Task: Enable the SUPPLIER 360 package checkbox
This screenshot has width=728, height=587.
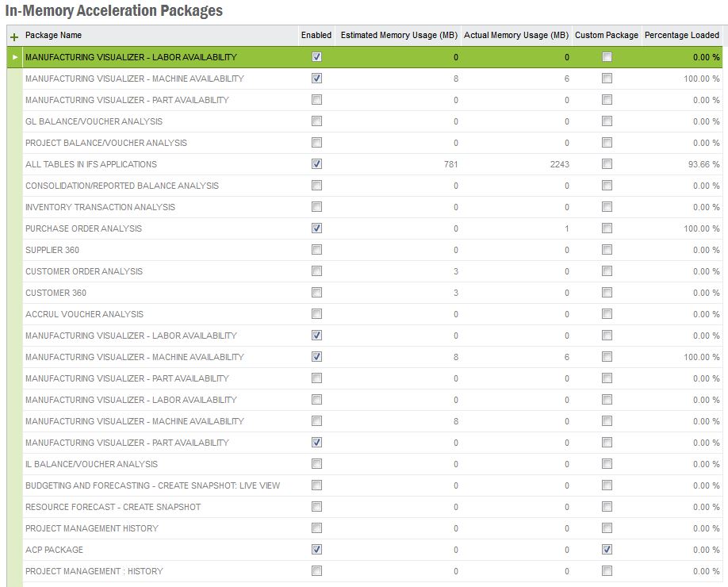Action: [316, 250]
